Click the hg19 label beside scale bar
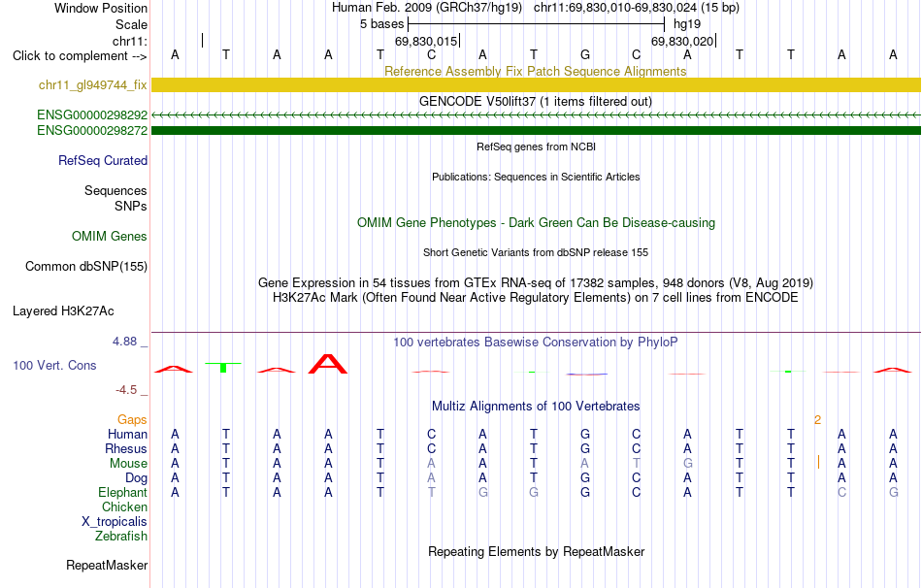The width and height of the screenshot is (922, 588). pos(687,24)
